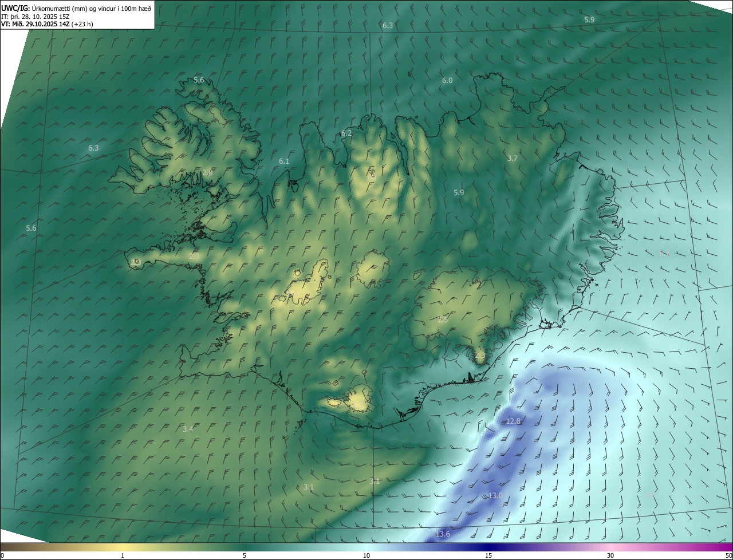The image size is (733, 560).
Task: Click the 6.1 value label on the map
Action: click(284, 161)
